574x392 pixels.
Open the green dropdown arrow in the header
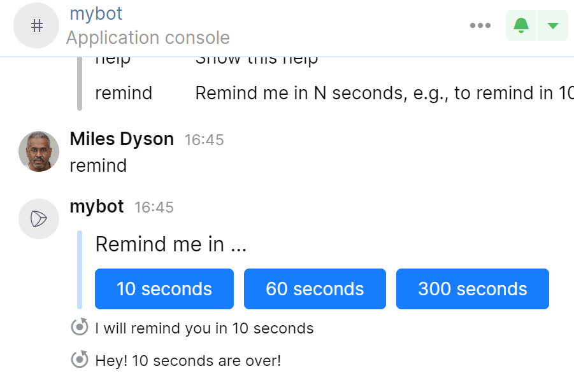point(552,25)
